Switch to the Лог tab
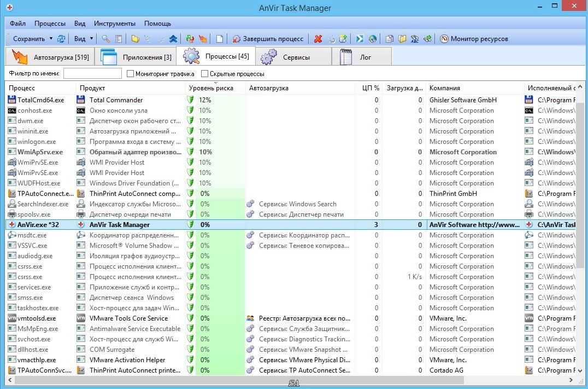The image size is (588, 389). [x=362, y=57]
